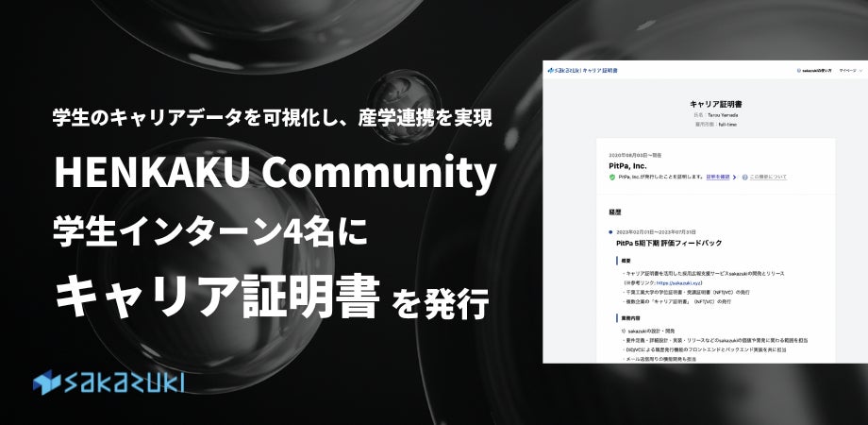Click the career certificate screenshot thumbnail

point(705,212)
